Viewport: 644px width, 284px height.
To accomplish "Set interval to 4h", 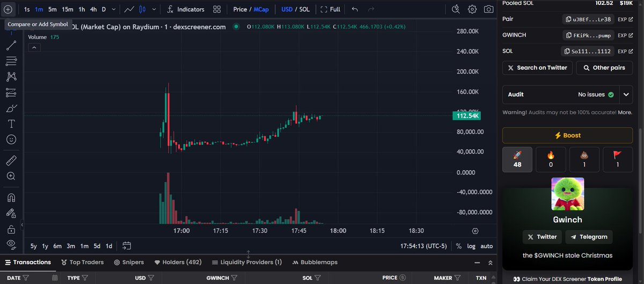I will (93, 9).
